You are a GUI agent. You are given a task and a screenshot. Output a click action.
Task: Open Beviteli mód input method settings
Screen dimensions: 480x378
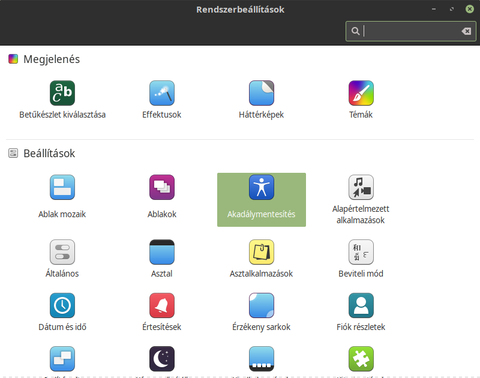[361, 259]
